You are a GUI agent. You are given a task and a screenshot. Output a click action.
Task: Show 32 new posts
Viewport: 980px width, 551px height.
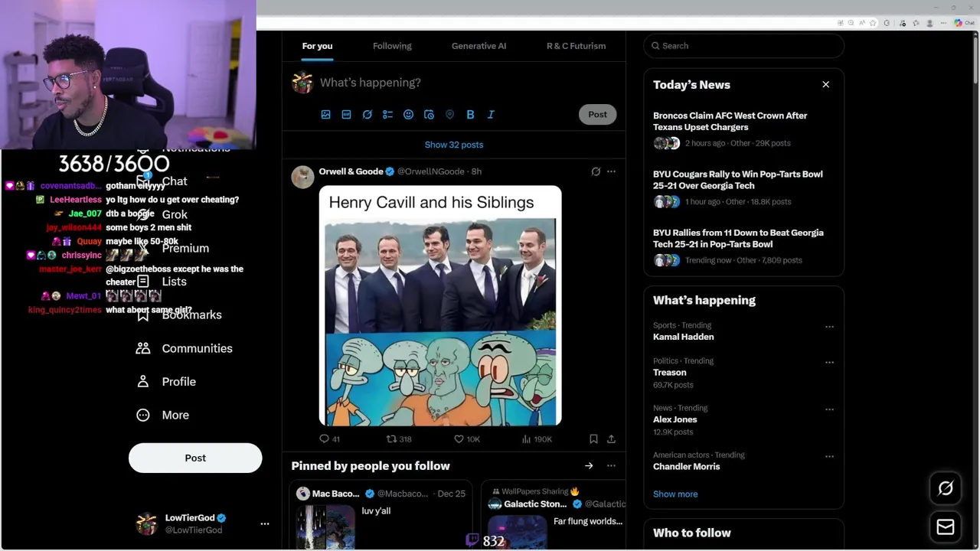click(454, 145)
